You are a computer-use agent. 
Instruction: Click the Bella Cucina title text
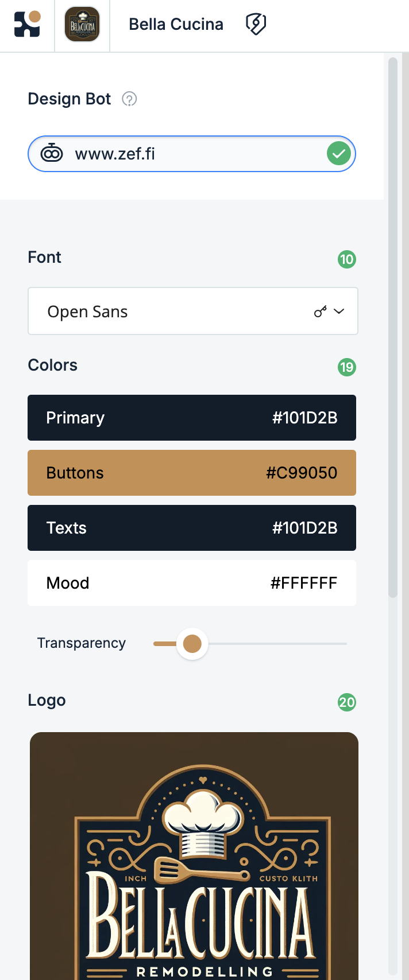176,24
